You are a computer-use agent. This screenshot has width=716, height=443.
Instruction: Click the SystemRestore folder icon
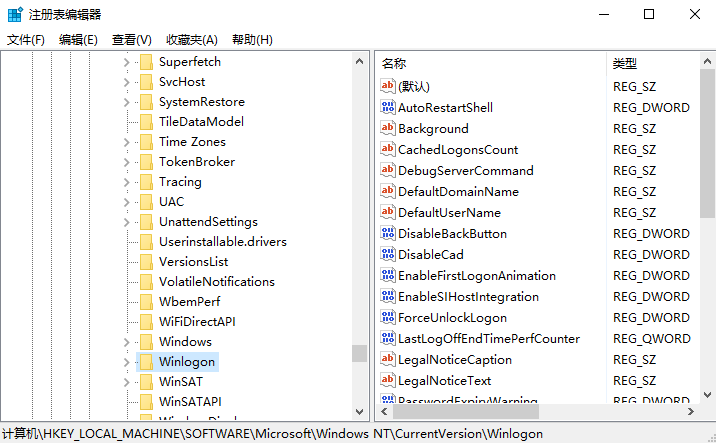point(146,102)
